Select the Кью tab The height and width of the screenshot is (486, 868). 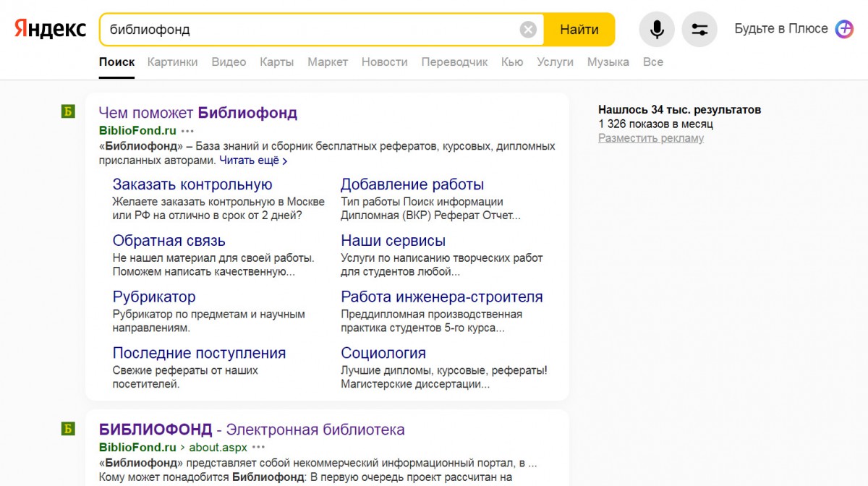point(512,62)
